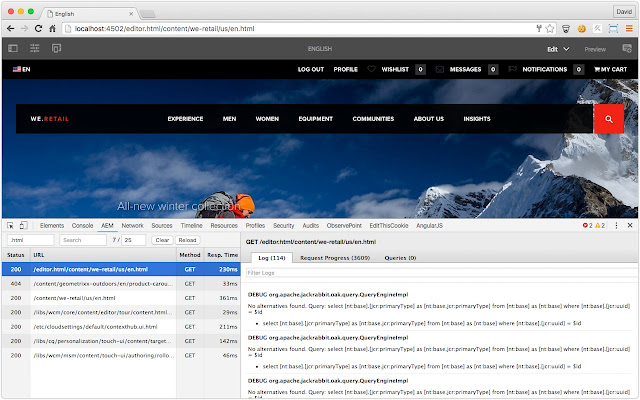Switch to the Network DevTools tab
Viewport: 640px width, 400px height.
[132, 225]
